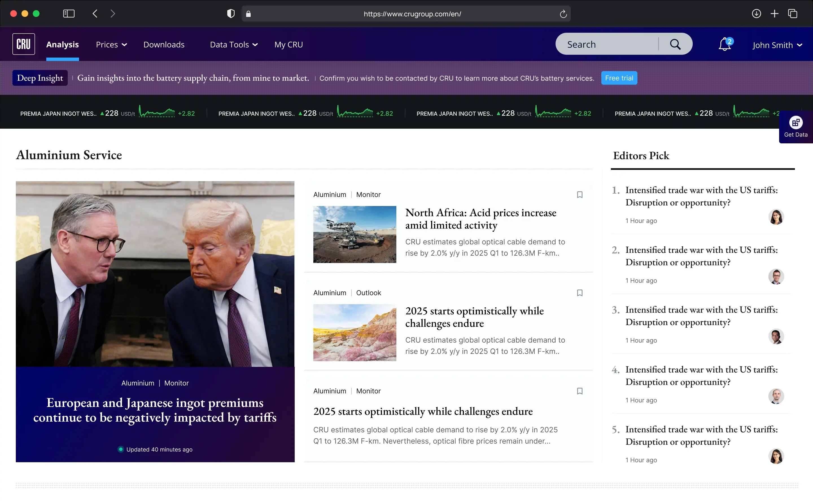The height and width of the screenshot is (504, 813).
Task: Open browser downloads icon
Action: [756, 14]
